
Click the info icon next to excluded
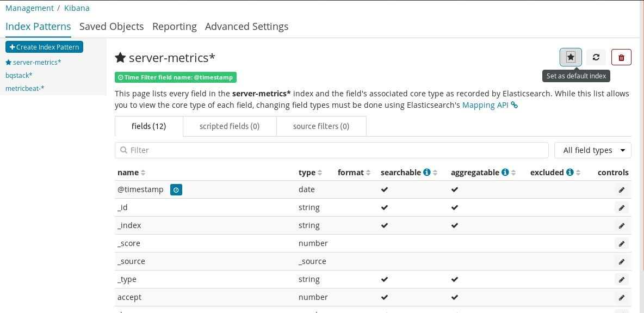tap(570, 172)
